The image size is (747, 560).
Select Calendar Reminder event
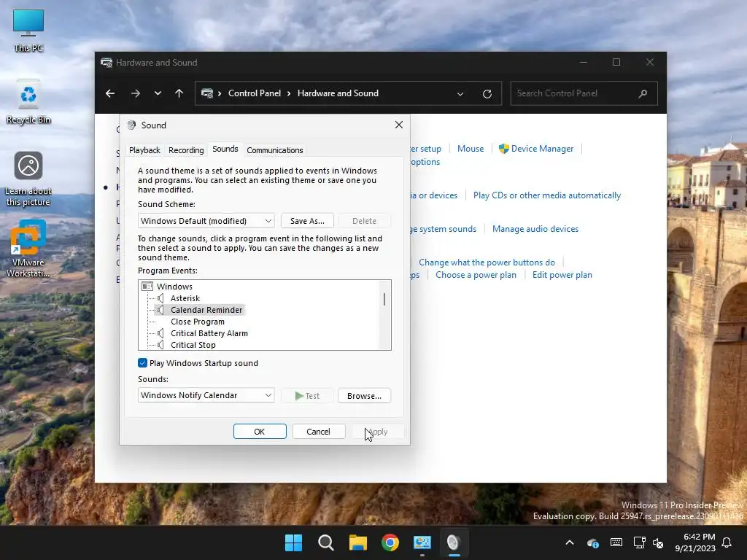point(206,310)
